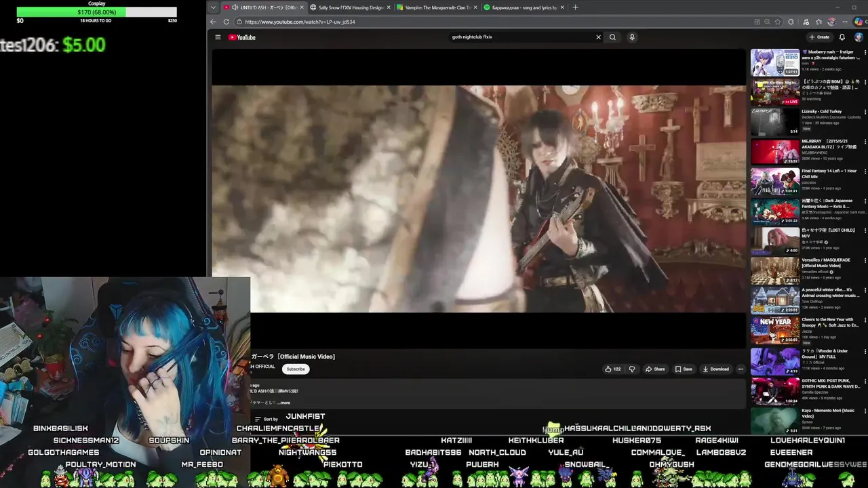Open the LOST CHILD M/V thumbnail

pos(775,241)
